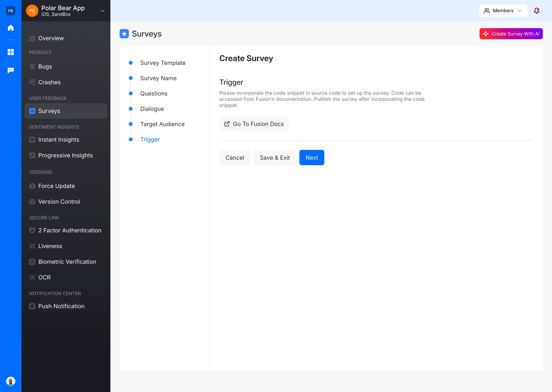Open Go To Fusion Docs link
This screenshot has height=392, width=552.
(x=254, y=124)
